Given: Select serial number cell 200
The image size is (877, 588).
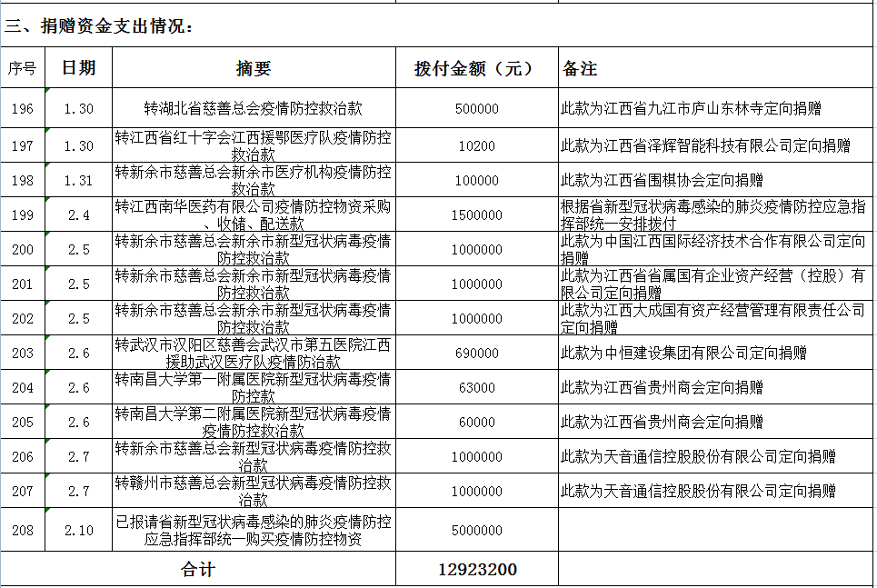Looking at the screenshot, I should (23, 250).
